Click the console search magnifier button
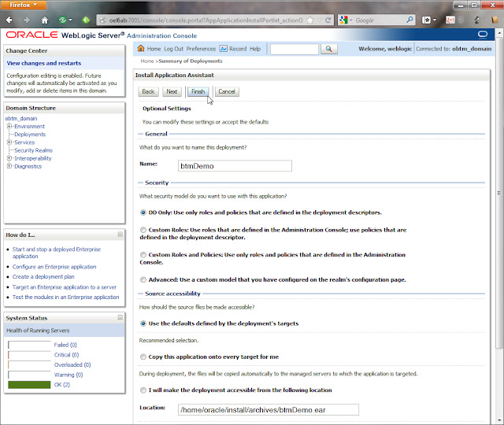Image resolution: width=504 pixels, height=425 pixels. tap(329, 49)
